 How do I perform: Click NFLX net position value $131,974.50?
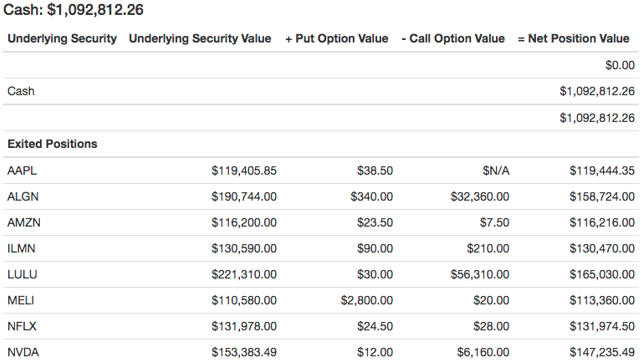point(602,326)
